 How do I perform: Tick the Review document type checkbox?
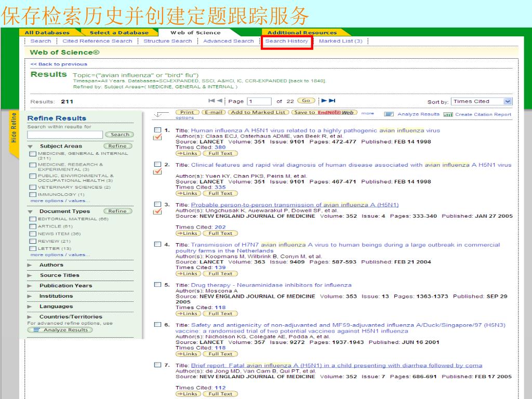coord(33,241)
